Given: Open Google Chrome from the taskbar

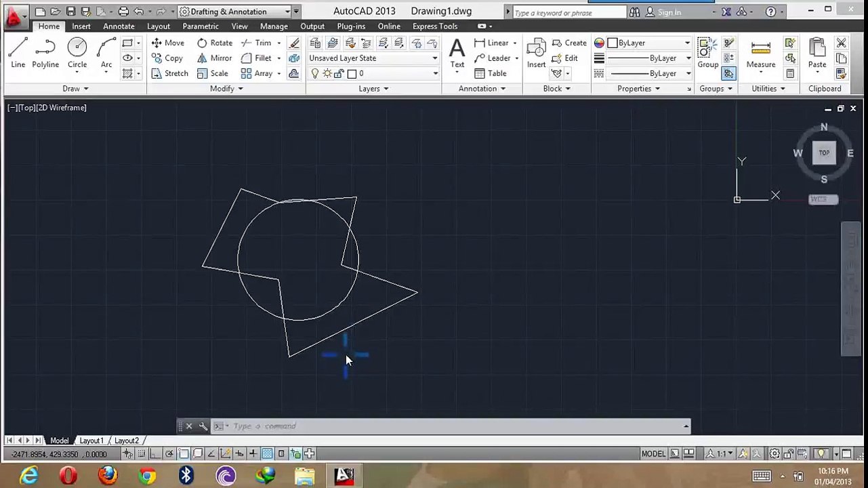Looking at the screenshot, I should coord(147,476).
